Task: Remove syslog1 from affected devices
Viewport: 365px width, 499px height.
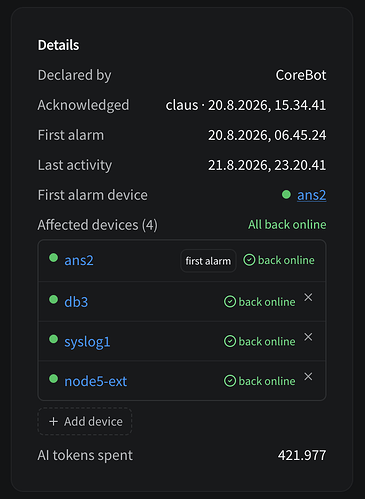Action: [x=308, y=337]
